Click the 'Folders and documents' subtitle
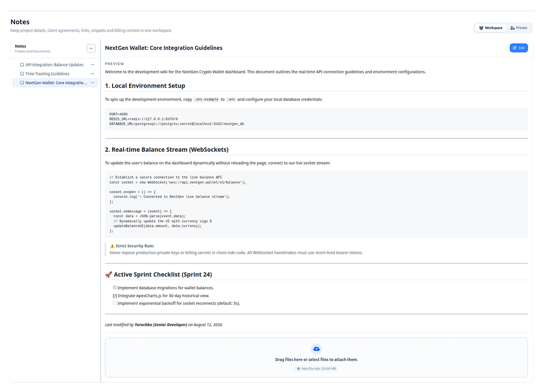Image resolution: width=543 pixels, height=392 pixels. pyautogui.click(x=33, y=51)
